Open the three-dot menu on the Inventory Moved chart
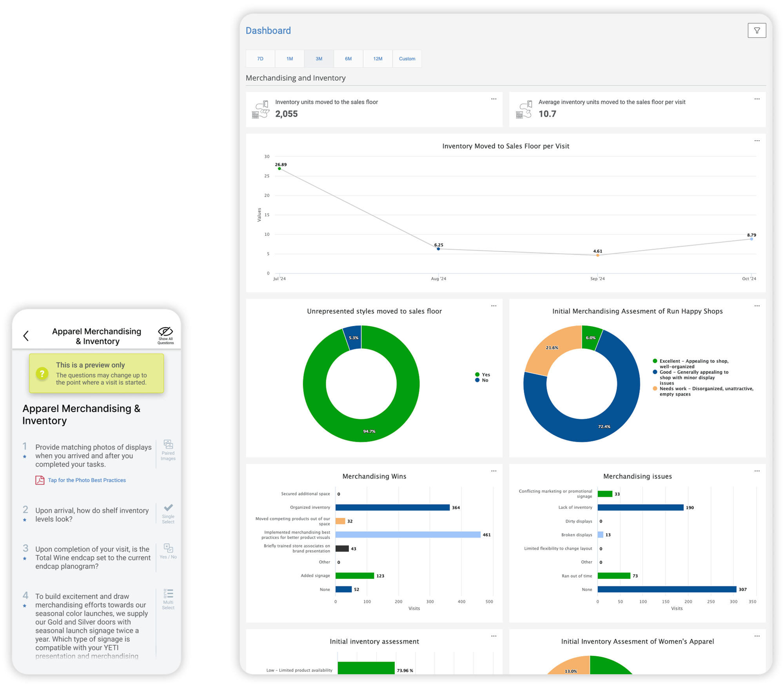784x688 pixels. [x=757, y=141]
